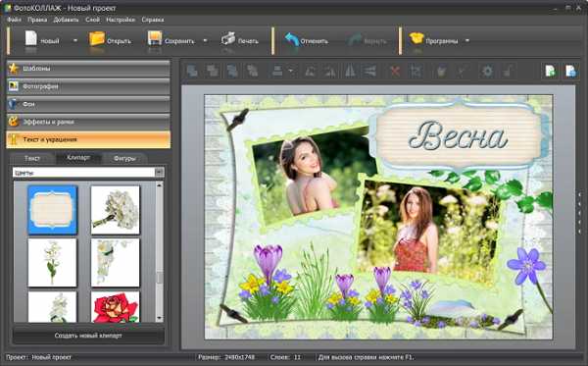The width and height of the screenshot is (588, 366).
Task: Collapse the Текст и украшения section
Action: pyautogui.click(x=88, y=139)
